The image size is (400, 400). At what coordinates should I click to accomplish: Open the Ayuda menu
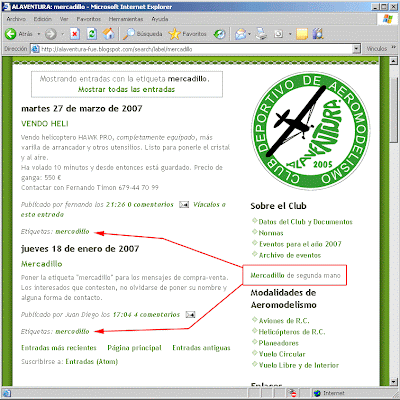pyautogui.click(x=160, y=19)
